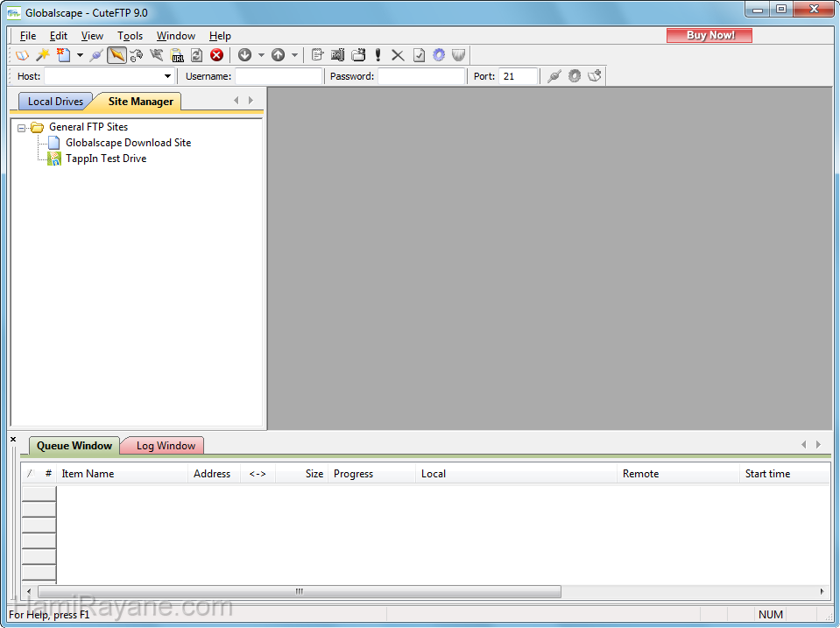Screen dimensions: 840x628
Task: Click the Quick Connect plug icon
Action: (96, 54)
